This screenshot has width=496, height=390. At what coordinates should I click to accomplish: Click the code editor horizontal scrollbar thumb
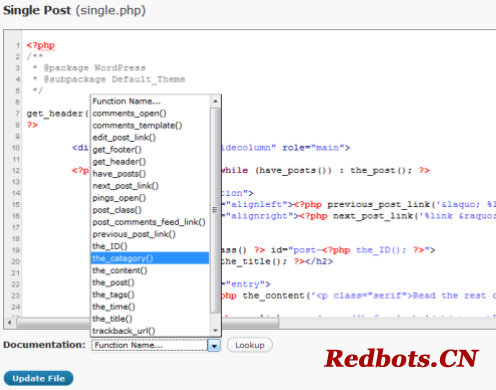[x=147, y=323]
